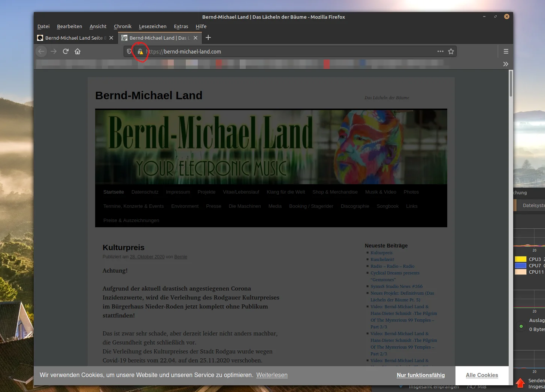Viewport: 545px width, 392px height.
Task: Bookmark this page with the star icon
Action: [x=451, y=51]
